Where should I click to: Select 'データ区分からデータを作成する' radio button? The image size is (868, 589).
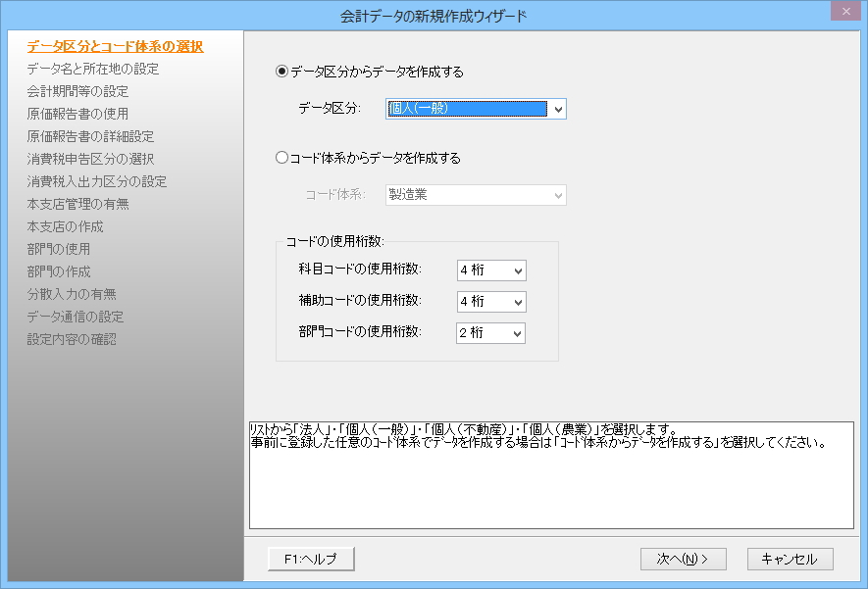point(283,72)
